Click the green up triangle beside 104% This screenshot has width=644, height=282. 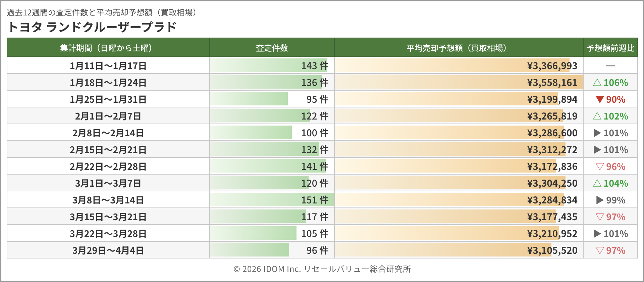click(x=597, y=183)
